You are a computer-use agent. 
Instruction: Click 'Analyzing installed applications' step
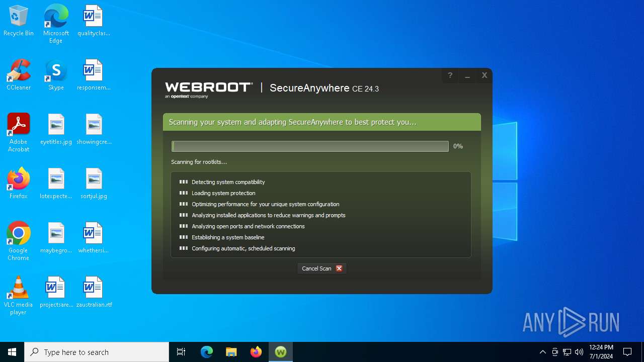pos(268,215)
